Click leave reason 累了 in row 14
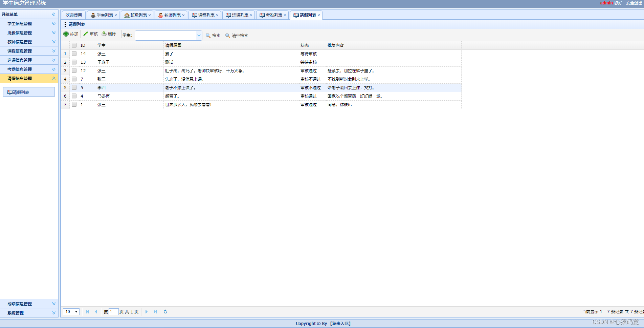This screenshot has width=644, height=328. click(169, 54)
